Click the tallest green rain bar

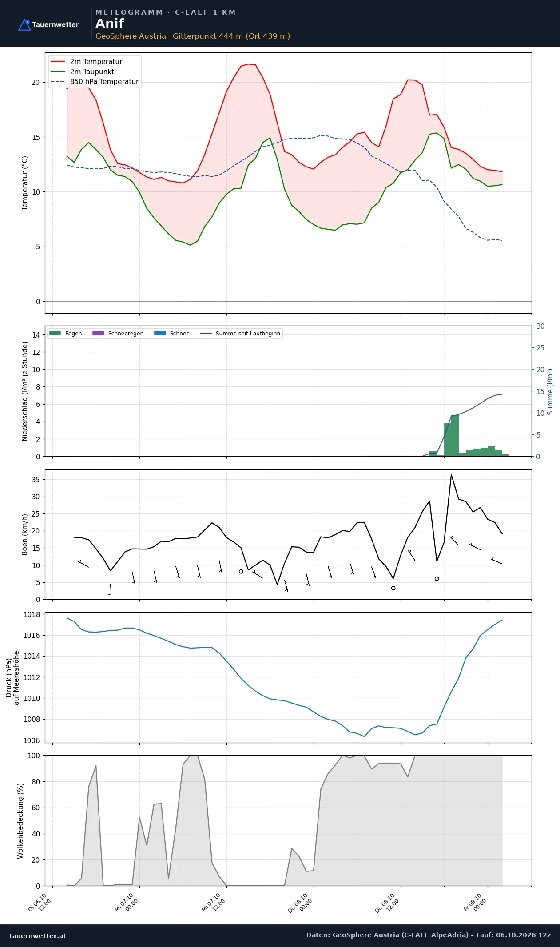point(455,436)
